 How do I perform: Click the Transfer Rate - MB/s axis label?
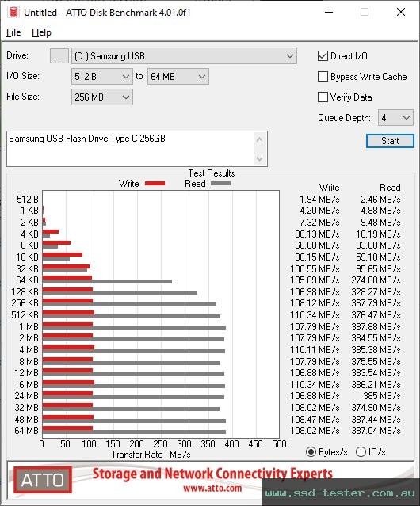[151, 455]
